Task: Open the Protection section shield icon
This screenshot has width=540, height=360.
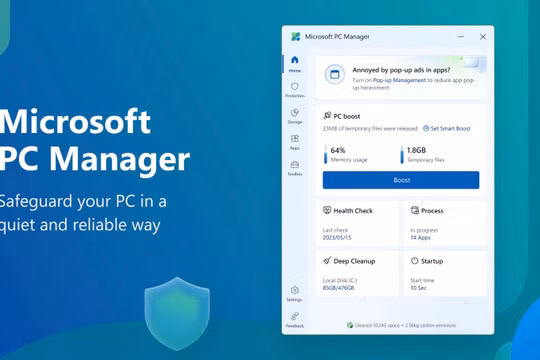Action: click(295, 86)
